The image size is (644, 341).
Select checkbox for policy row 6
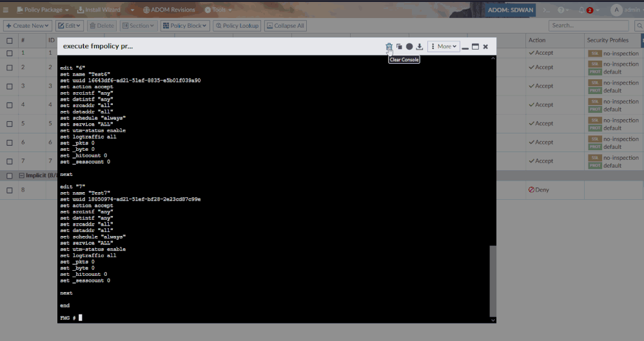pyautogui.click(x=10, y=142)
